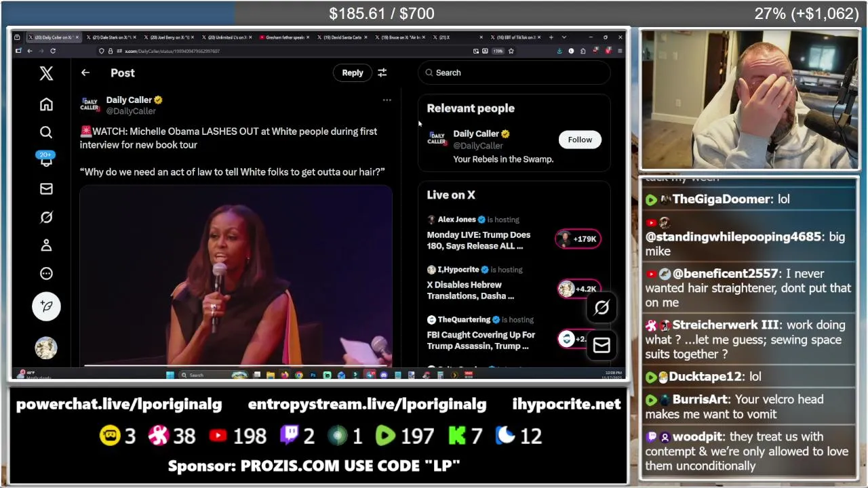Image resolution: width=868 pixels, height=488 pixels.
Task: Switch to the EBT of TikTok tab
Action: (515, 37)
